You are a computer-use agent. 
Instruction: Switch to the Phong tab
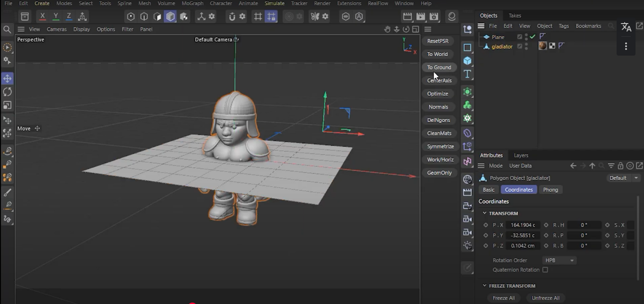(550, 190)
